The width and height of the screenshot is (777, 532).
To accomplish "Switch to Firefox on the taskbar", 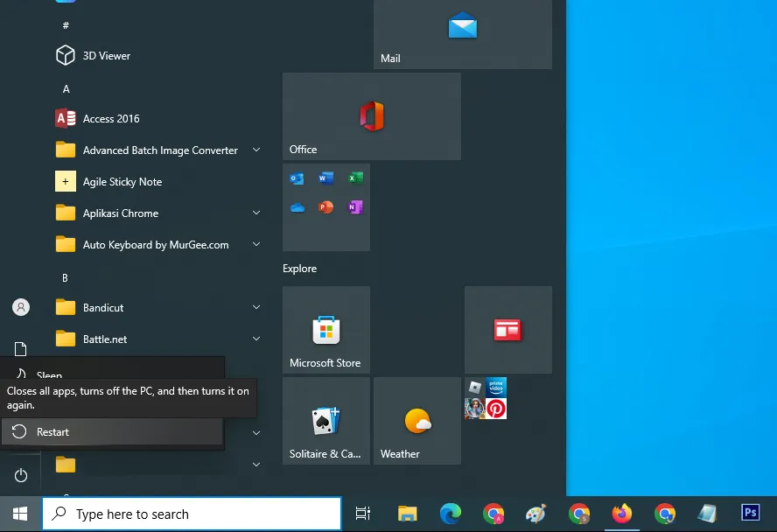I will coord(622,513).
